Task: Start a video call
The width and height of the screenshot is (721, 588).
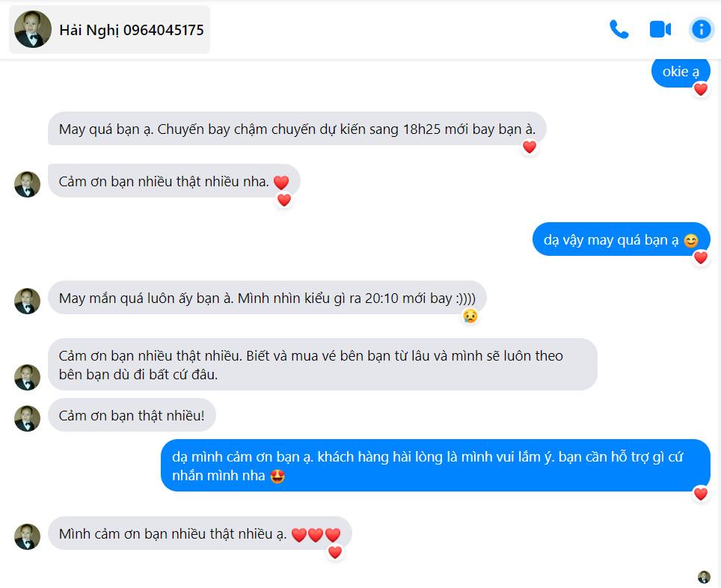Action: click(x=660, y=29)
